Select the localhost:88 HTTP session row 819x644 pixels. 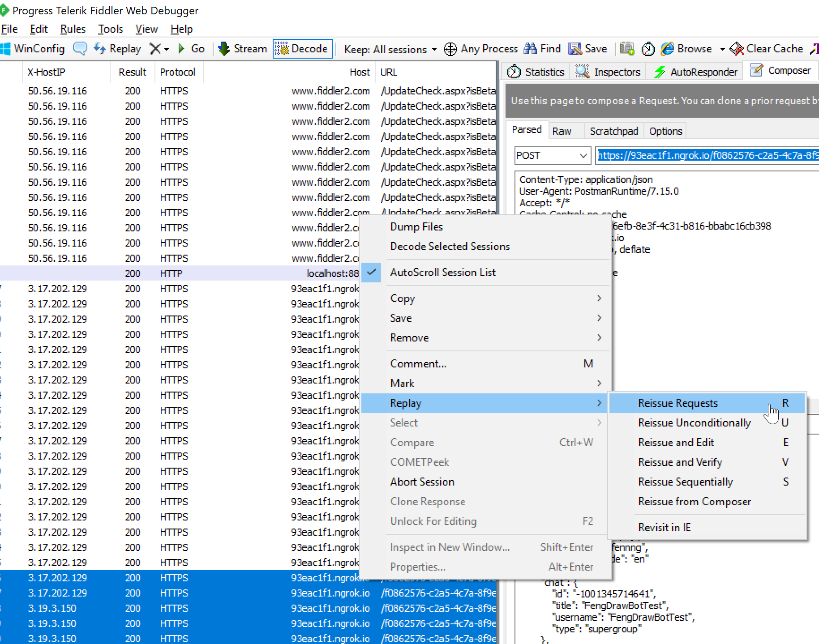coord(180,273)
